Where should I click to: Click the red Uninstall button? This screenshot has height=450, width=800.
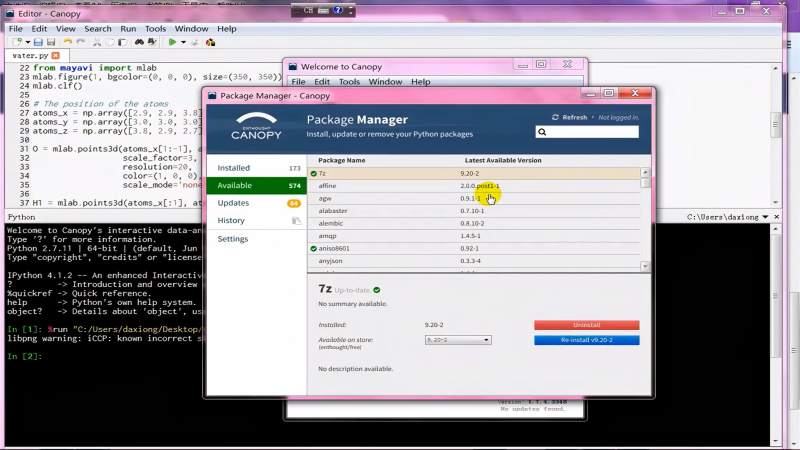point(586,325)
